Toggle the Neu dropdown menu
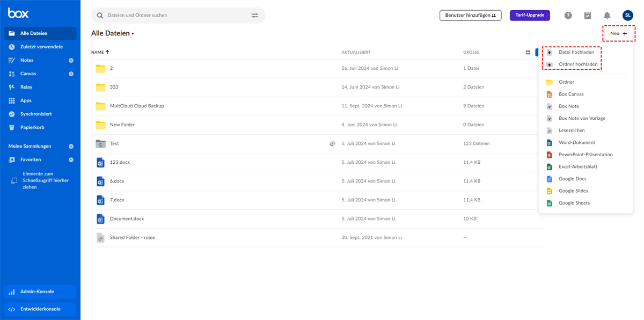Viewport: 644px width, 320px height. coord(618,33)
